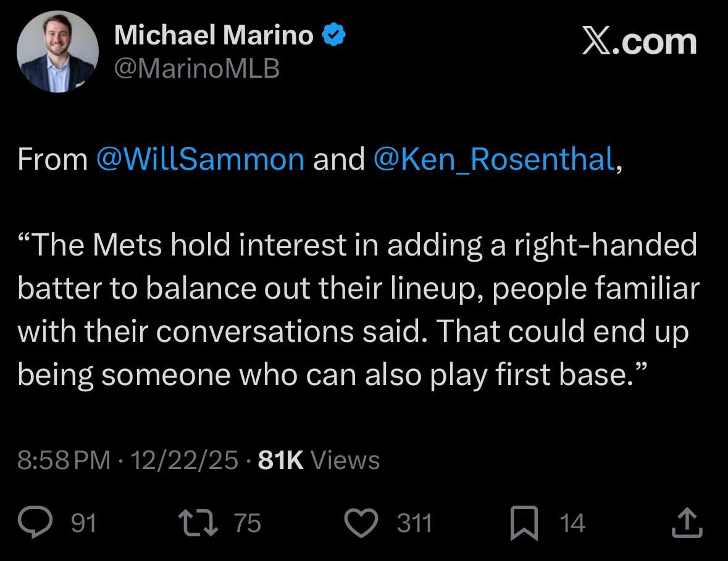
Task: Click the X.com logo
Action: click(x=639, y=41)
